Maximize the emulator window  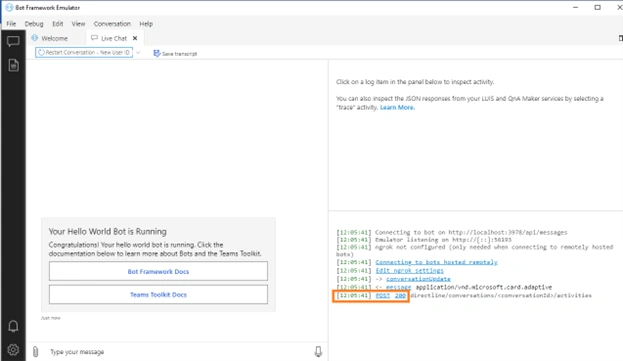pos(597,7)
